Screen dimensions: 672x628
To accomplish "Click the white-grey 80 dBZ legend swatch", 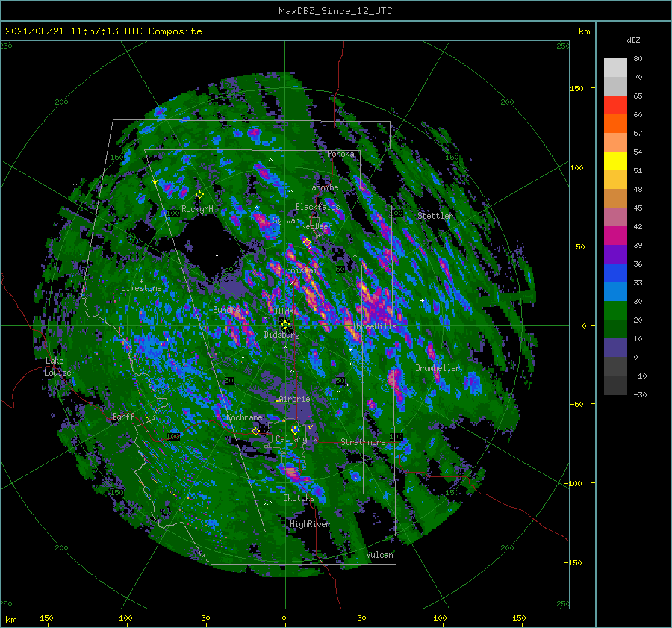I will click(x=615, y=67).
